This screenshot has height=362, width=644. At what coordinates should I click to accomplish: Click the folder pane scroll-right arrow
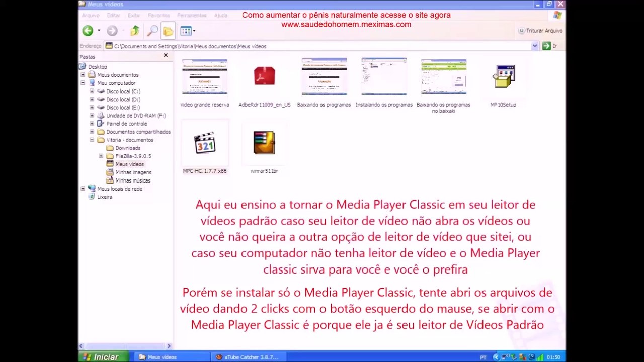coord(169,346)
